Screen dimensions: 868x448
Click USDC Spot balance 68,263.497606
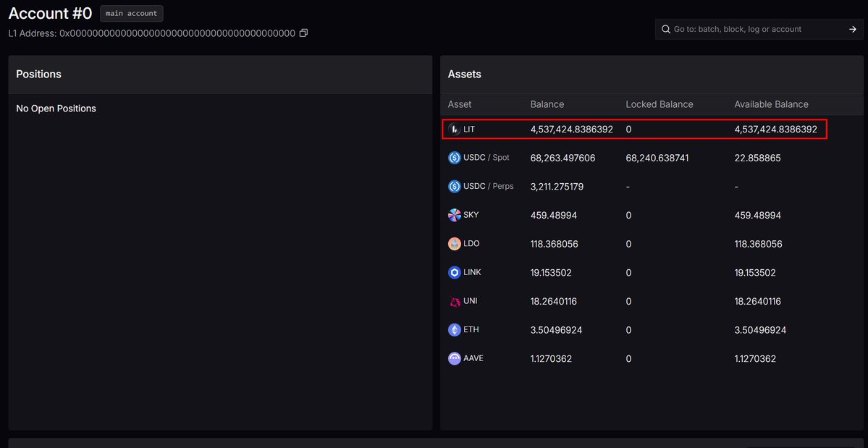point(562,159)
